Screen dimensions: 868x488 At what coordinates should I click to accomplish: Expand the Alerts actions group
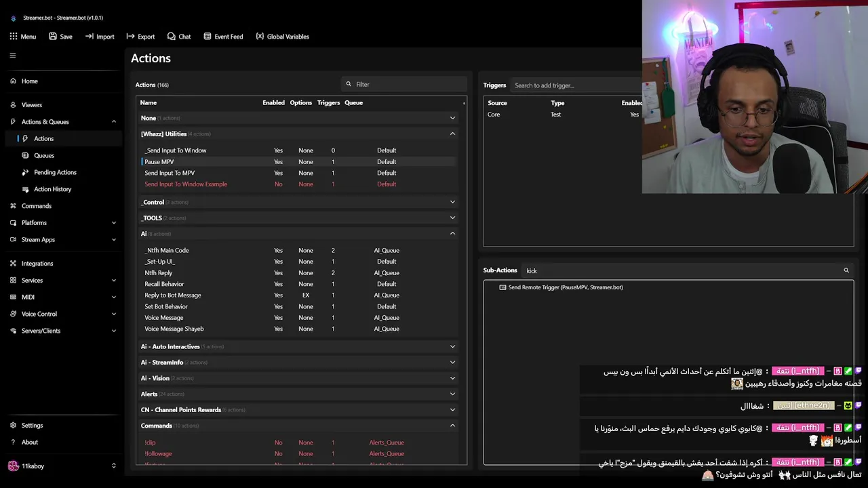452,394
